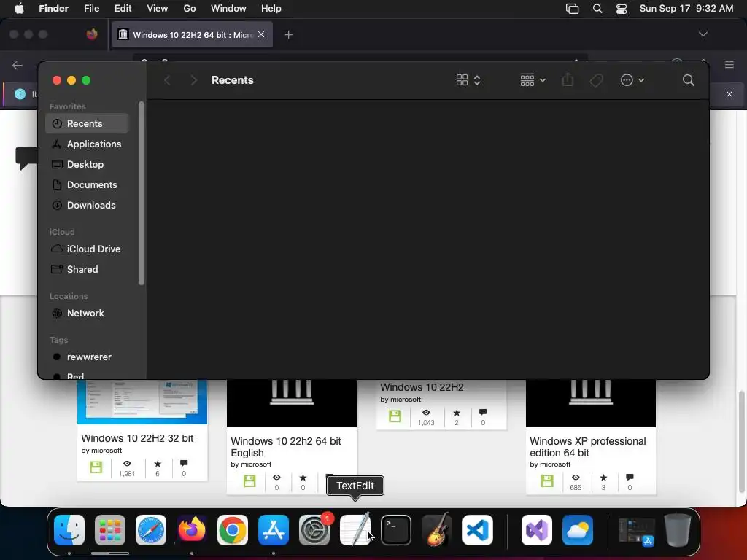Screen dimensions: 747x560
Task: Open the File menu
Action: click(91, 9)
